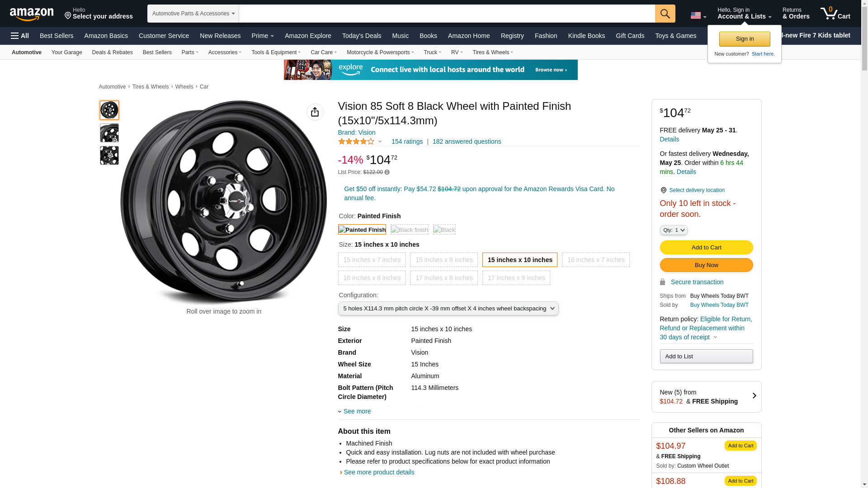Choose the 17 inches x 9 inches size
The height and width of the screenshot is (488, 868).
click(x=516, y=278)
